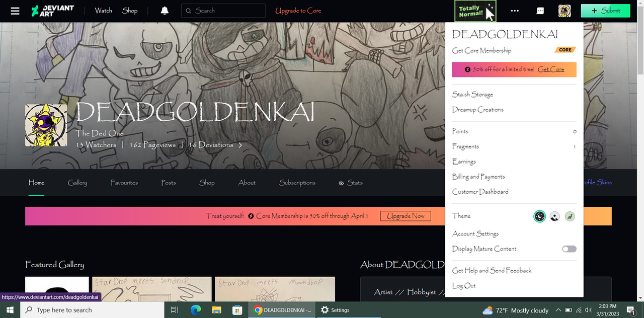Open Task View on taskbar
644x318 pixels.
[x=174, y=310]
